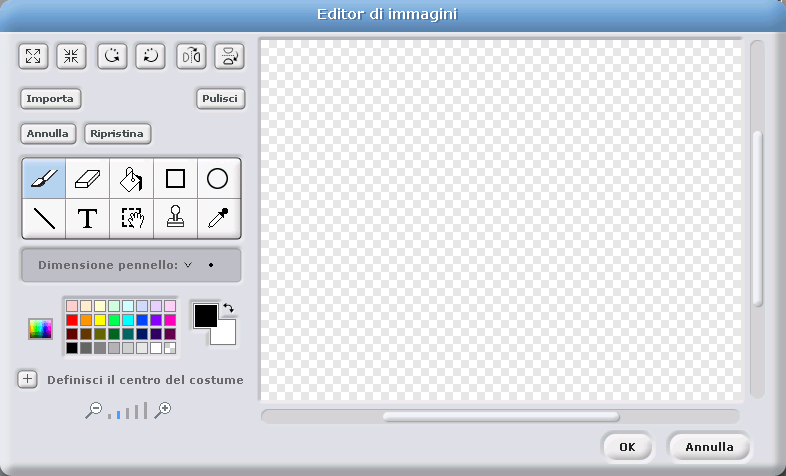The height and width of the screenshot is (476, 786).
Task: Pick the brown palette swatch
Action: 86,334
